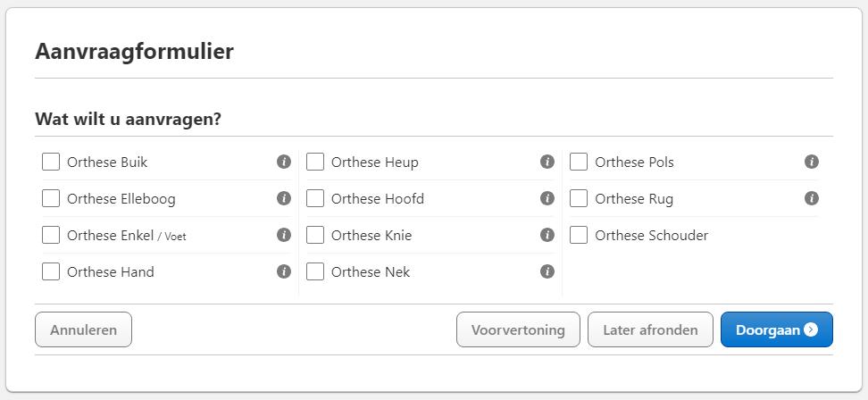Enable the Orthese Pols option
The width and height of the screenshot is (868, 400).
pos(579,162)
